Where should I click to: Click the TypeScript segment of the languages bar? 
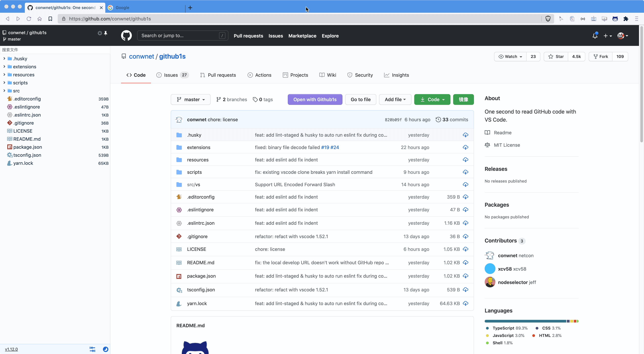click(x=525, y=321)
